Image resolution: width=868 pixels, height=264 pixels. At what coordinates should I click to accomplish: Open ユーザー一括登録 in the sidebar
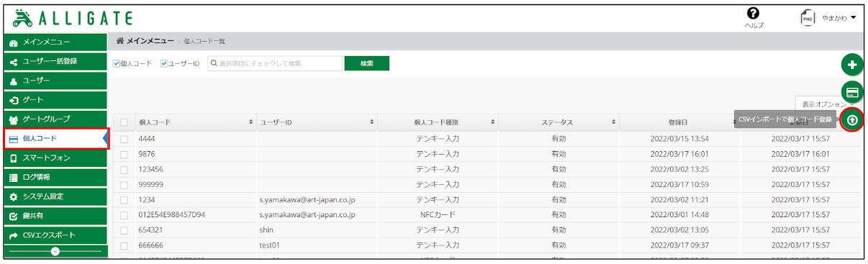click(x=55, y=62)
